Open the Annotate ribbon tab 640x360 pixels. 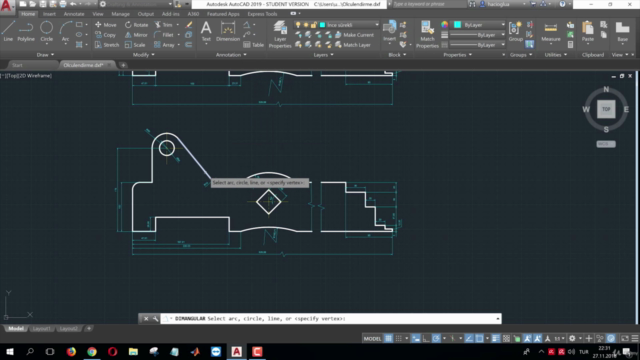click(74, 14)
